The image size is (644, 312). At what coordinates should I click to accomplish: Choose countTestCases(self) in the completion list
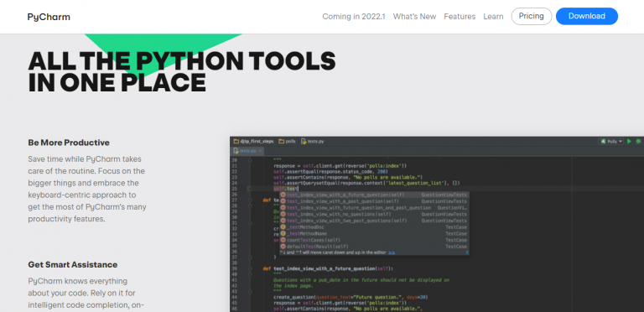[x=375, y=240]
